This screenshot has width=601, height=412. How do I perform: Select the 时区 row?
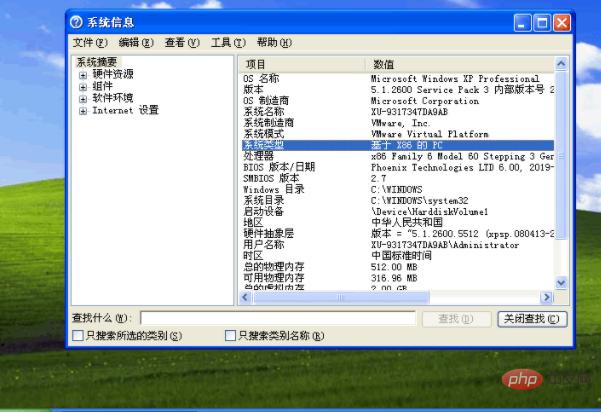click(398, 256)
